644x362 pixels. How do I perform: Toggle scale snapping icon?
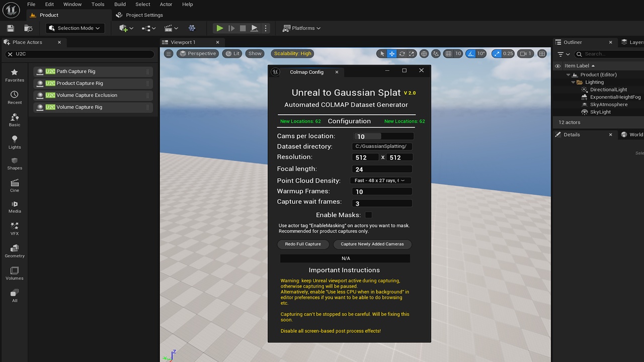[x=497, y=54]
